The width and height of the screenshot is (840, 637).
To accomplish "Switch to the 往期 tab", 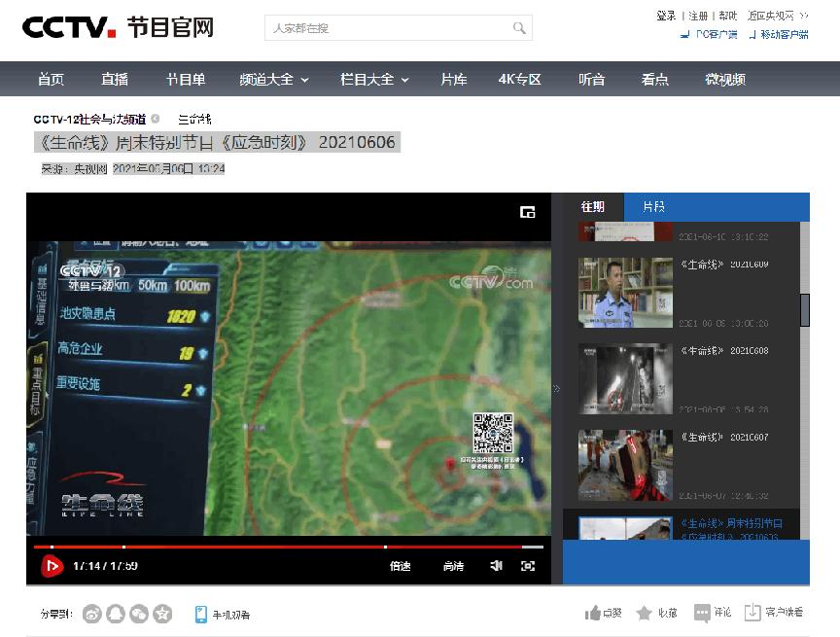I will (592, 207).
